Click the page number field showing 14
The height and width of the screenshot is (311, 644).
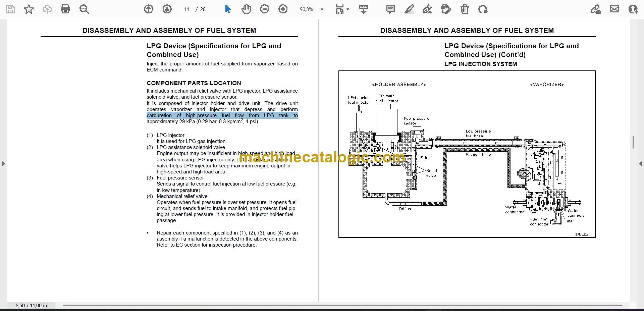pyautogui.click(x=186, y=9)
